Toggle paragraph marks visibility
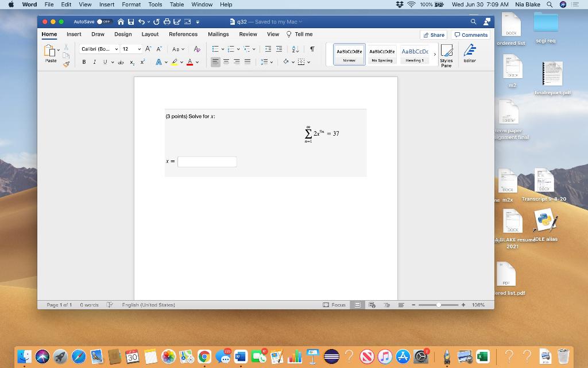The width and height of the screenshot is (588, 368). pos(312,49)
